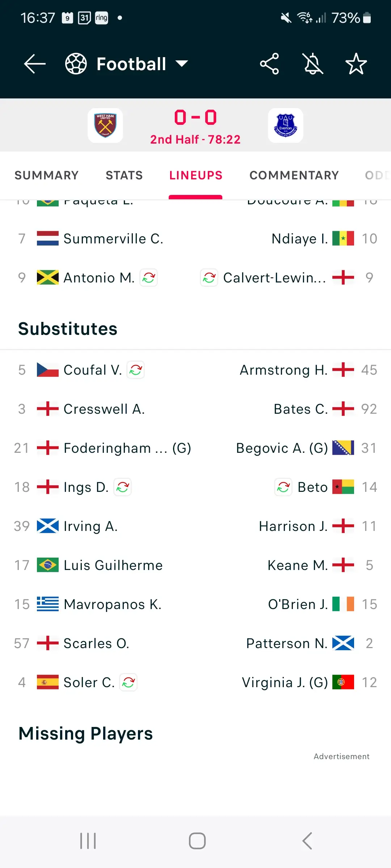391x868 pixels.
Task: Tap substitution icon next to Beto
Action: tap(283, 487)
